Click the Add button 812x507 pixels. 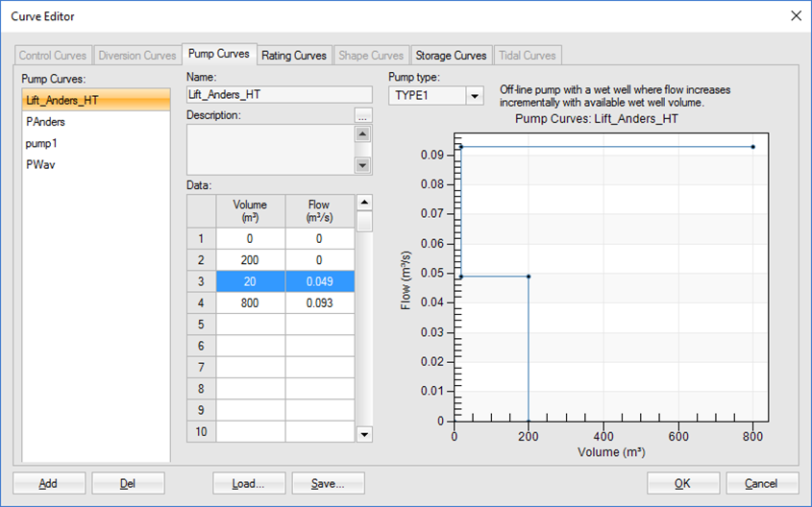tap(49, 483)
